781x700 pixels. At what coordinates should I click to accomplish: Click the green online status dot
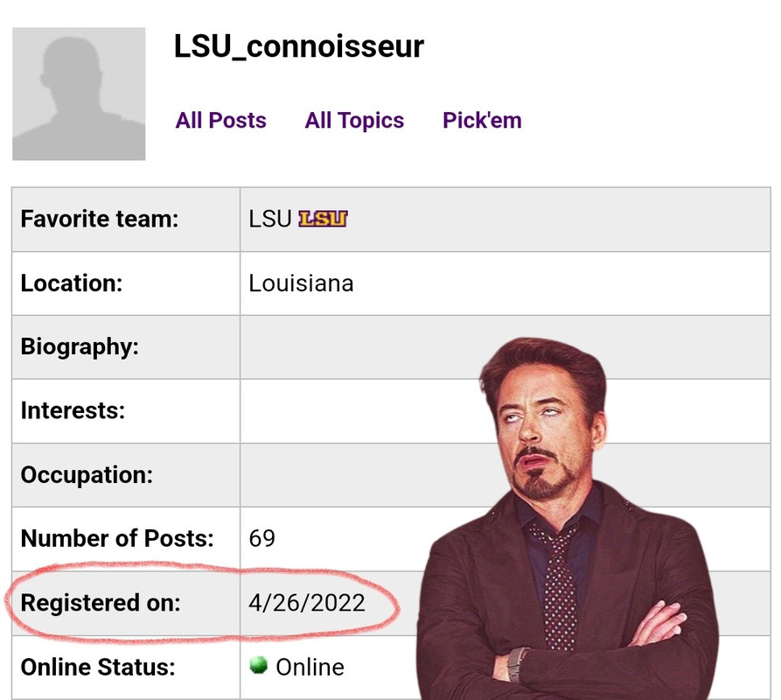(258, 666)
